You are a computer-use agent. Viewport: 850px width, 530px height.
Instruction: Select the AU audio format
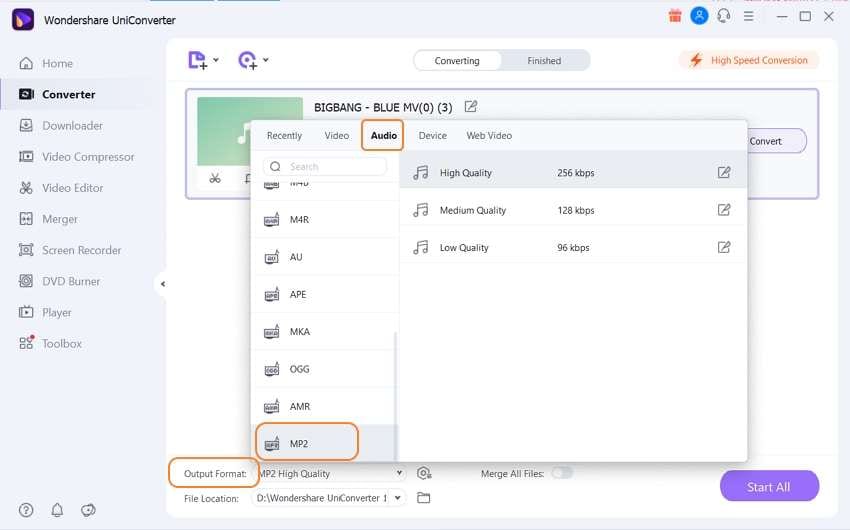pos(325,257)
